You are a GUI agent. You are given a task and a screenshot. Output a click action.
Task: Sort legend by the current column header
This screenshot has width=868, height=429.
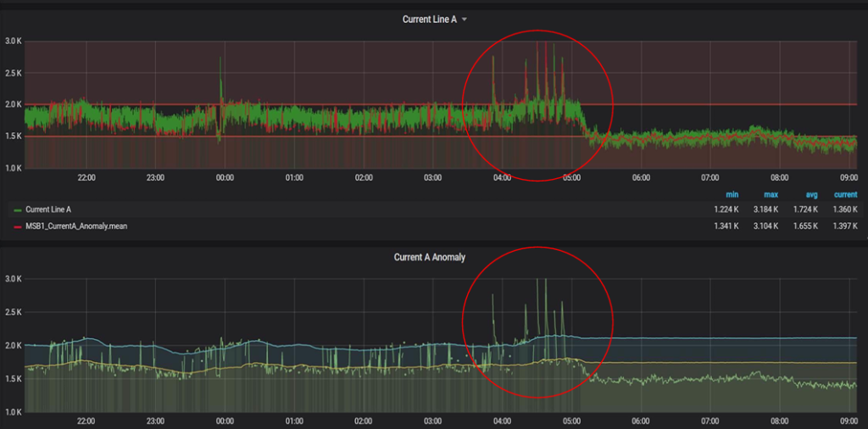coord(844,194)
